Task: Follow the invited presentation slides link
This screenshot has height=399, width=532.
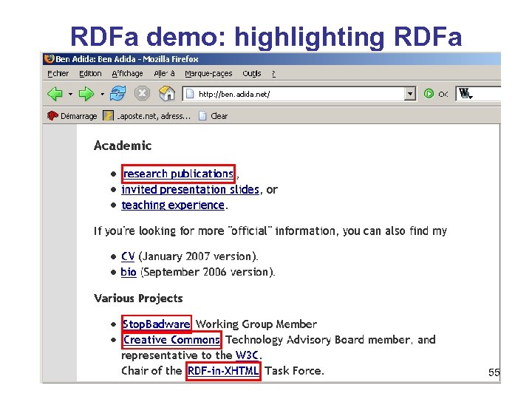Action: point(191,189)
